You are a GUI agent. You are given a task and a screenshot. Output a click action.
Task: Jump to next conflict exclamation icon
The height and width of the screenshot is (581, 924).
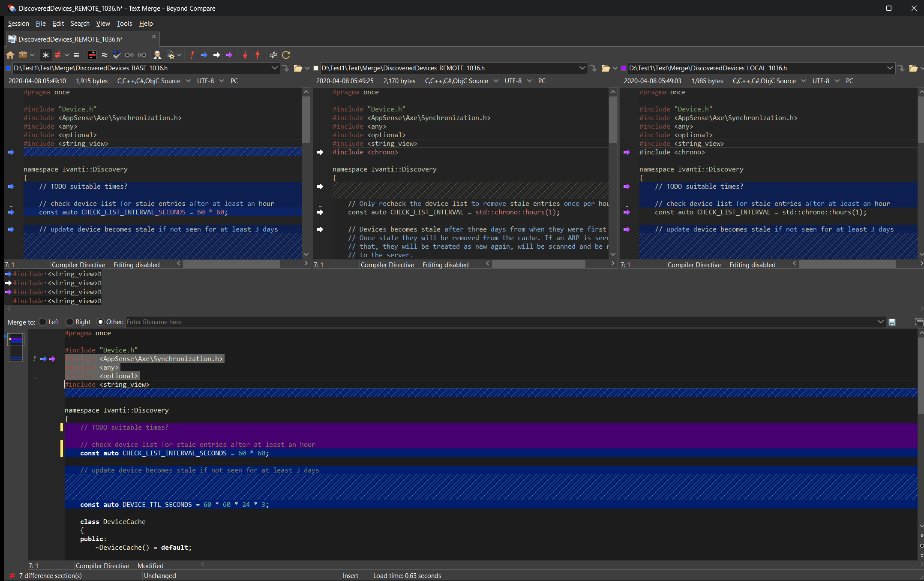pos(192,55)
